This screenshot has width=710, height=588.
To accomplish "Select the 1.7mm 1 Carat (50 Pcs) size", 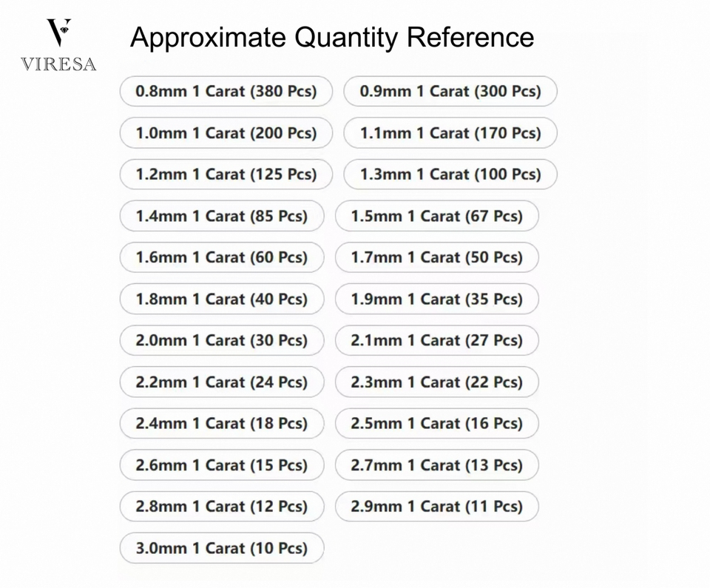I will [x=436, y=257].
